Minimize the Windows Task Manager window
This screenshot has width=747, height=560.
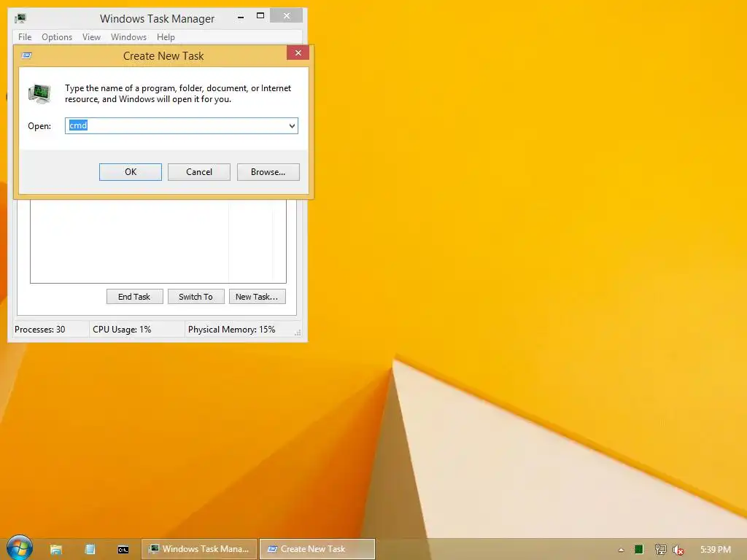241,17
